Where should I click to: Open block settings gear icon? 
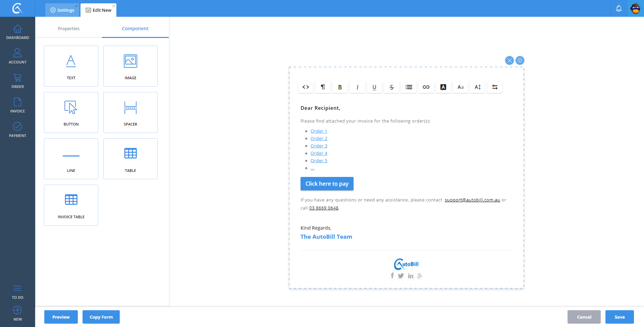520,60
